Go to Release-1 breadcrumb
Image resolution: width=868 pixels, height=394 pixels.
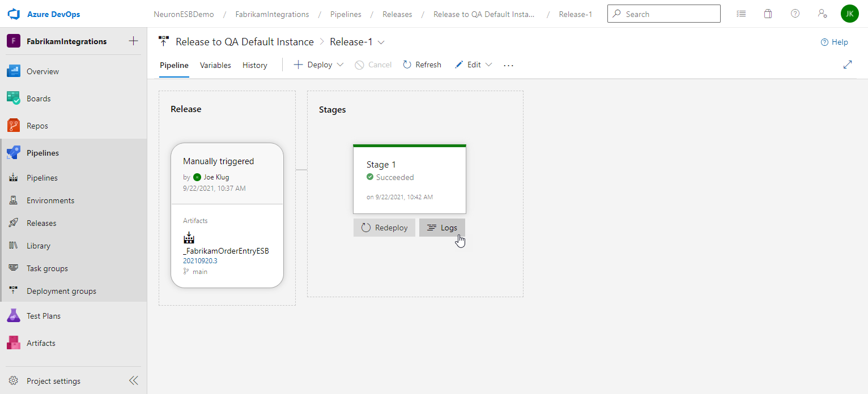(576, 14)
